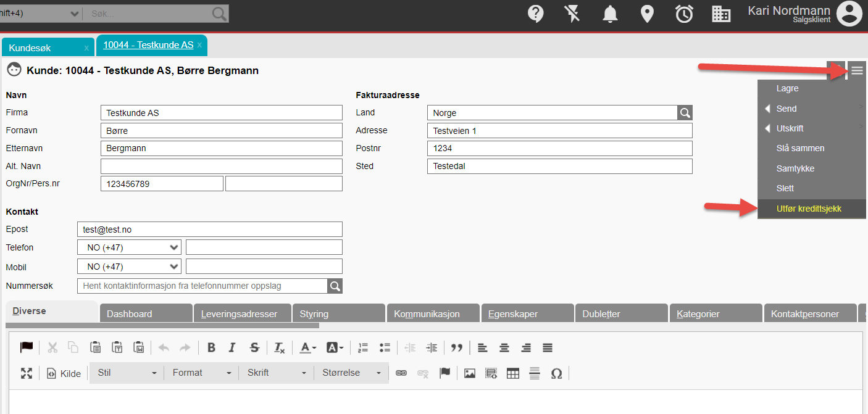Select Slå sammen menu item
Screen dimensions: 868x414
tap(812, 148)
